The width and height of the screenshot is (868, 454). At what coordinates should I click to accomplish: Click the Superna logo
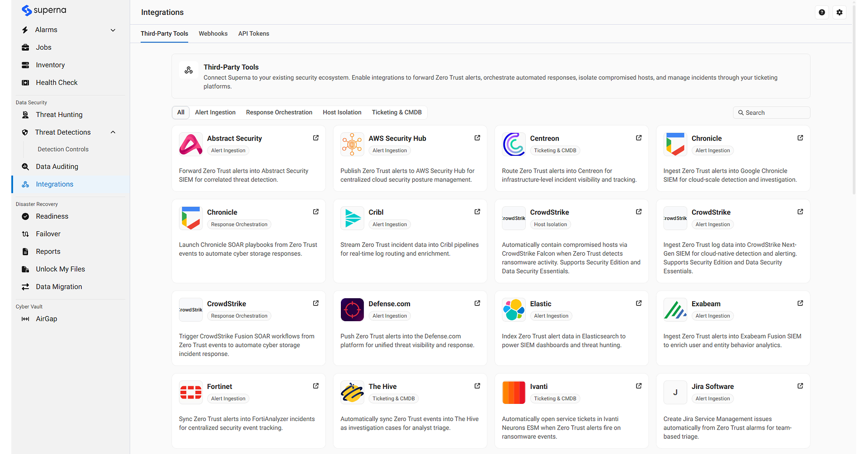pos(44,10)
